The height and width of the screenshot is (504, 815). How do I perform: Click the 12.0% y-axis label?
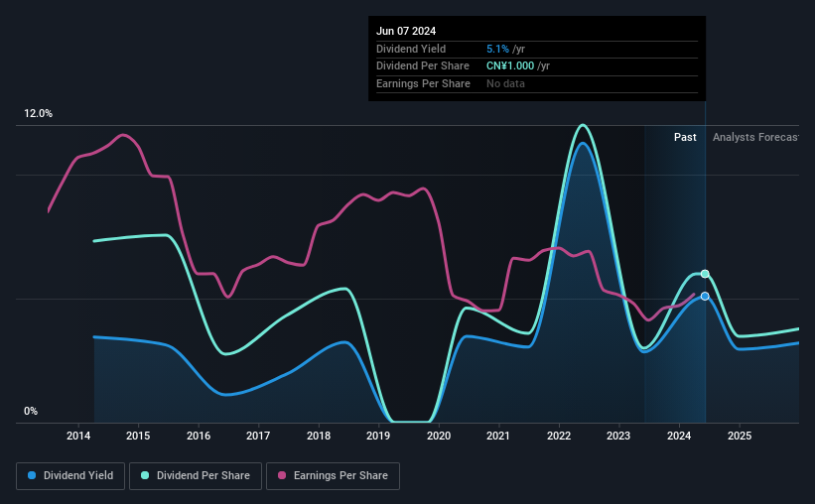pos(38,114)
